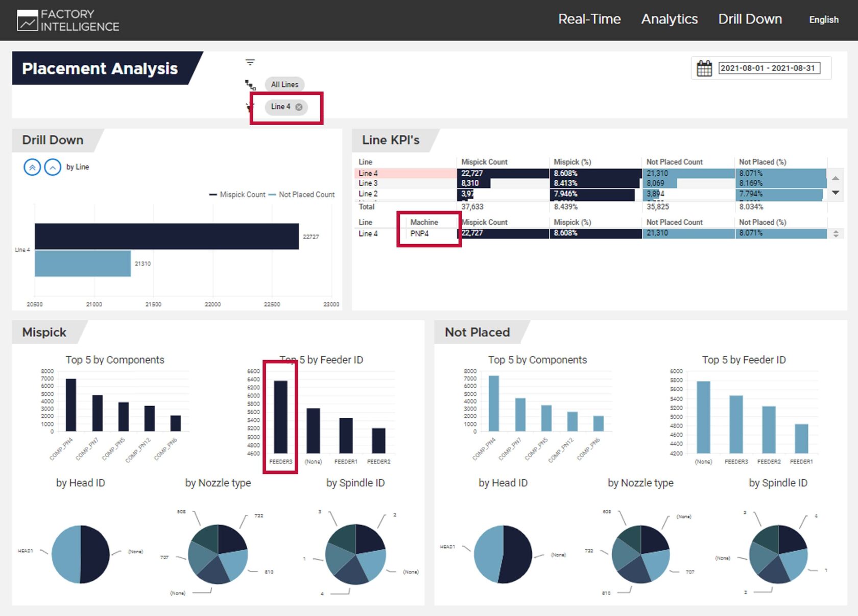Click Not Placed by Spindle ID pie chart
This screenshot has height=616, width=858.
(778, 554)
